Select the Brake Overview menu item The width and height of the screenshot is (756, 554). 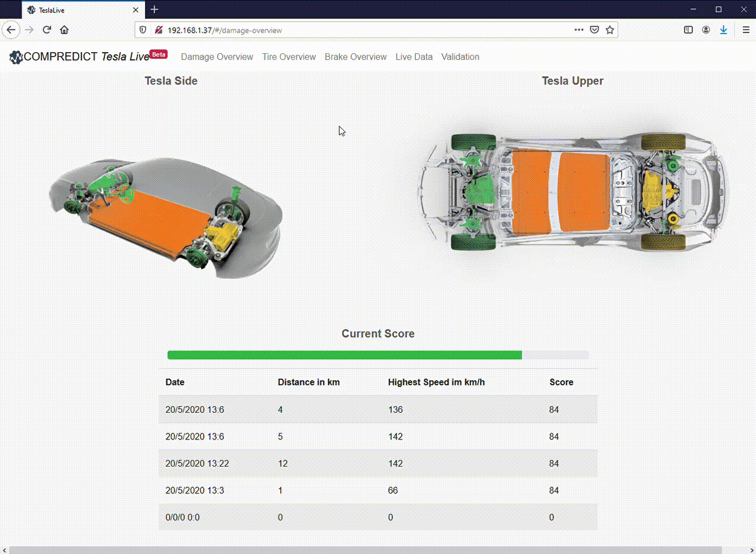point(355,56)
